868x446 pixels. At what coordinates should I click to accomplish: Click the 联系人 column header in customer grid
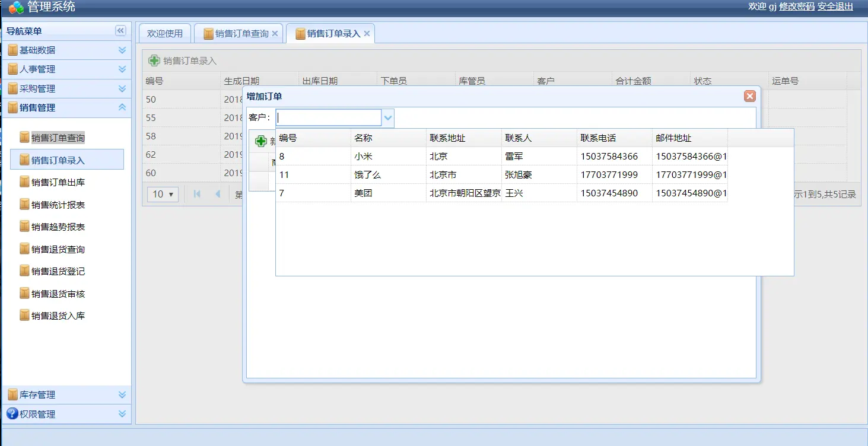pyautogui.click(x=539, y=138)
